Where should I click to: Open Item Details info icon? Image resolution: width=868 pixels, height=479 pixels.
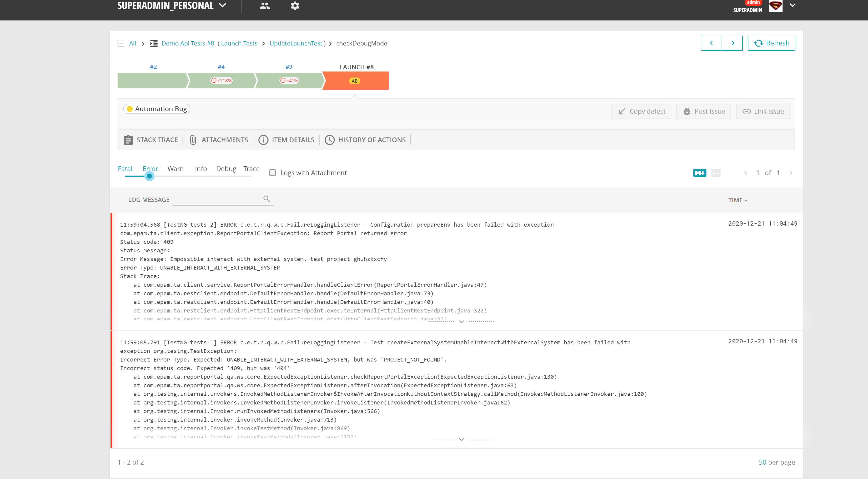point(263,140)
